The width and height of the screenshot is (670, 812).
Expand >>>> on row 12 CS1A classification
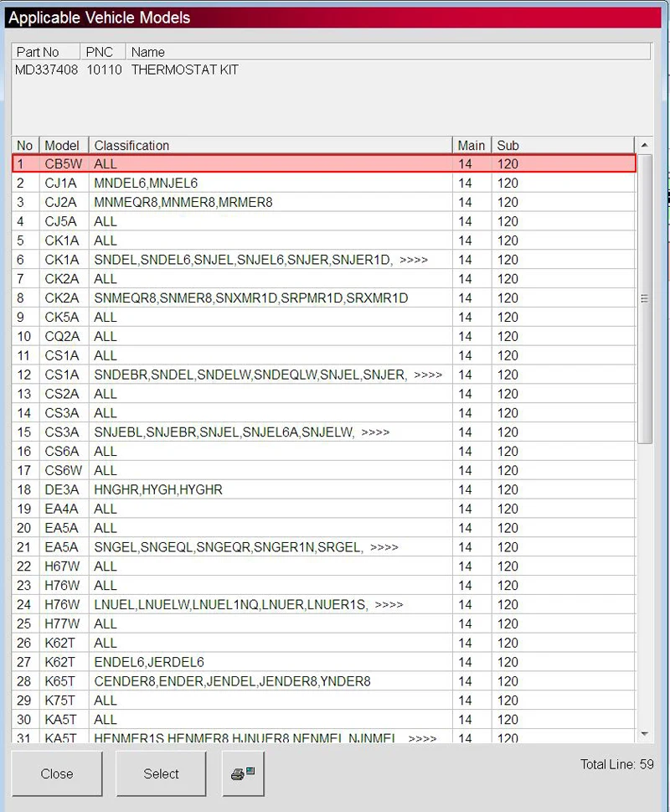tap(428, 375)
